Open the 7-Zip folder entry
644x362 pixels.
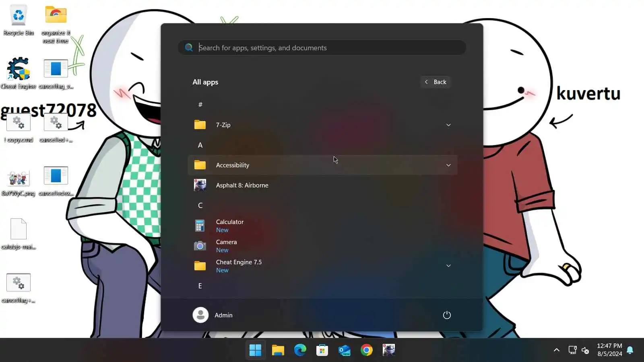322,125
